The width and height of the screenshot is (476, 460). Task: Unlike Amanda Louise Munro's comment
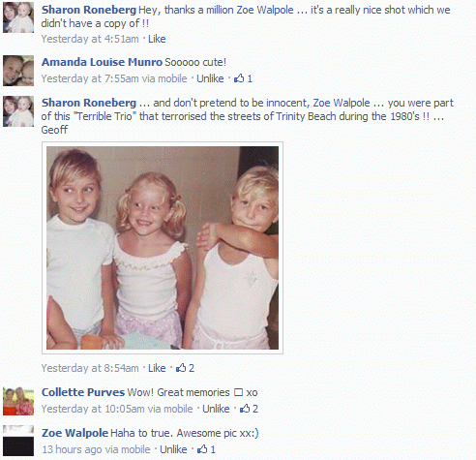210,78
